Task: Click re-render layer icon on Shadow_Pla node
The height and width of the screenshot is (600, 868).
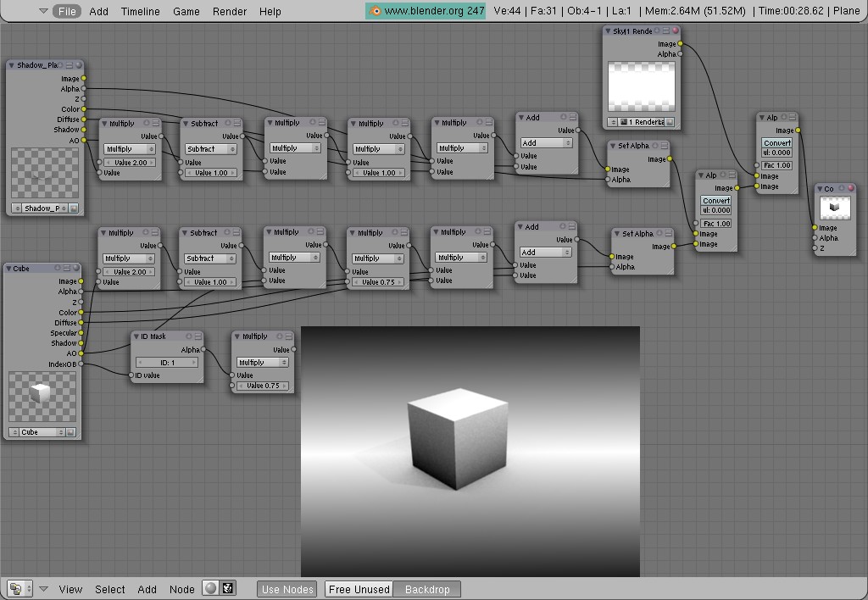Action: point(73,208)
